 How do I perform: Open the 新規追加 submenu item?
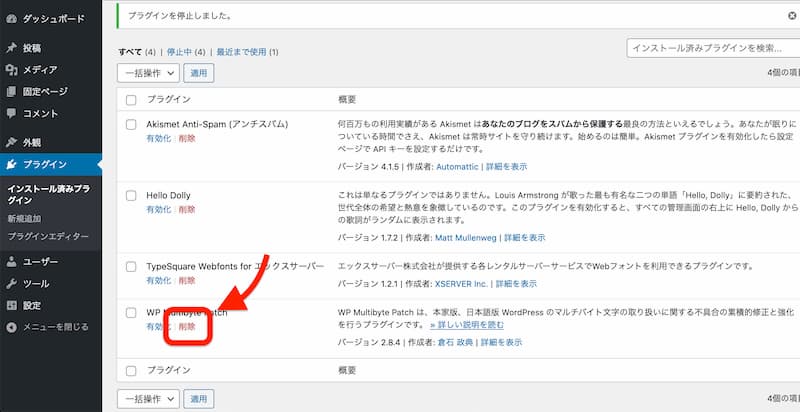pos(24,218)
